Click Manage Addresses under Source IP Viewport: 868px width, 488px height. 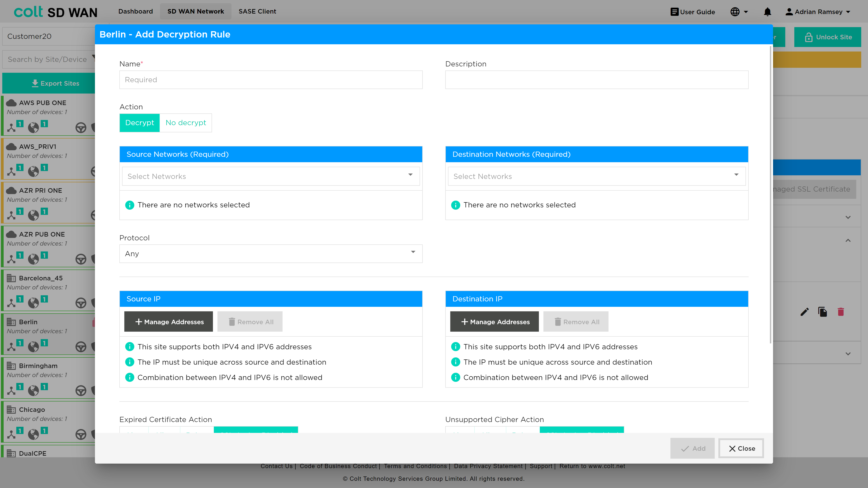[168, 322]
